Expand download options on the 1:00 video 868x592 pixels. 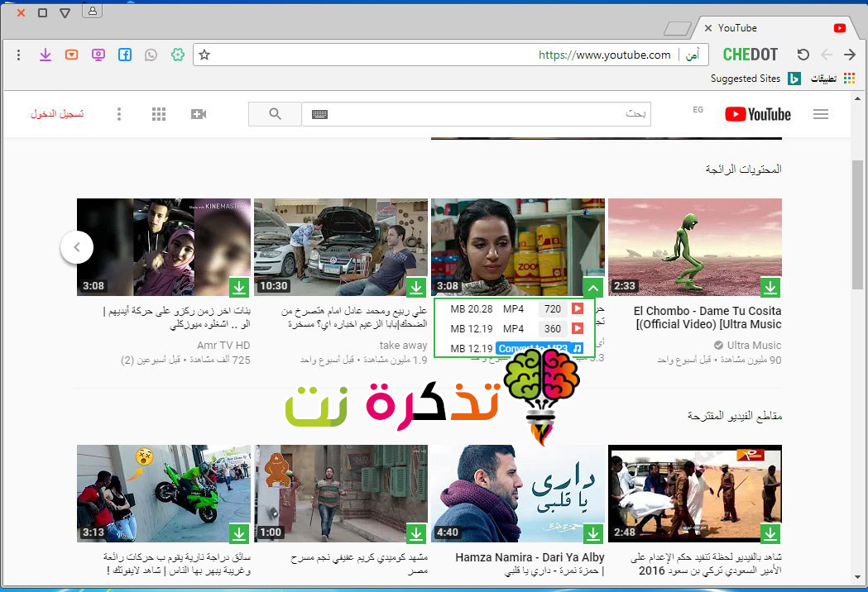click(x=415, y=533)
